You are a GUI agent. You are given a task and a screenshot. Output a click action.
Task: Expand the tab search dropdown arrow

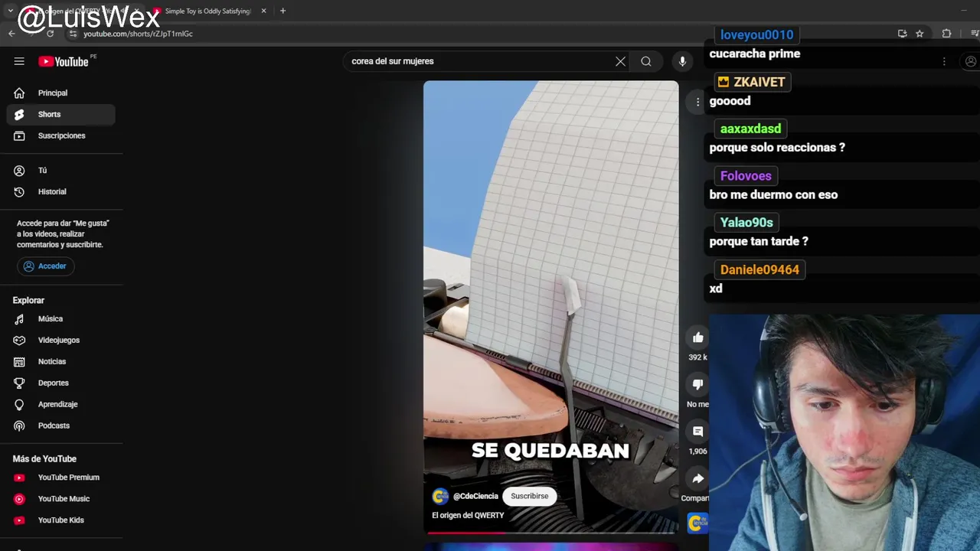(x=10, y=11)
